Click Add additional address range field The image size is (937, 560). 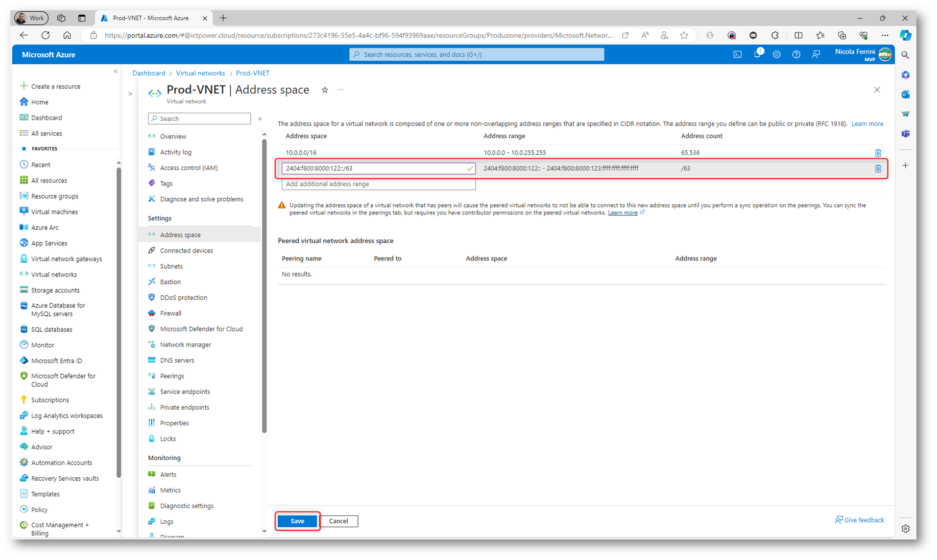[378, 184]
